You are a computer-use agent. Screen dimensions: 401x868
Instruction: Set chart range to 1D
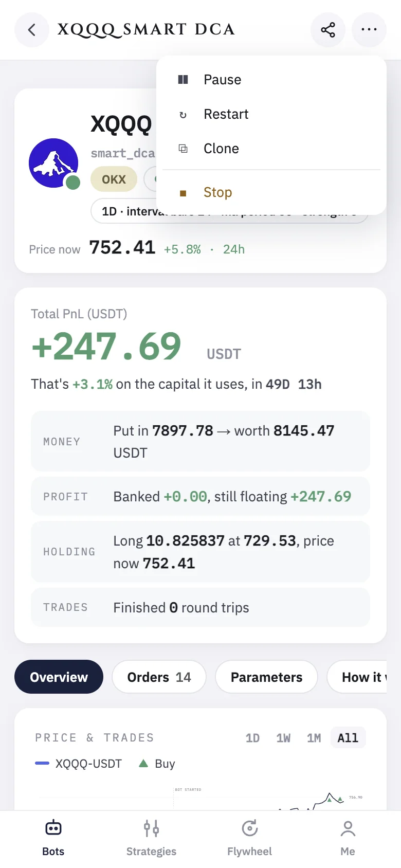coord(252,738)
